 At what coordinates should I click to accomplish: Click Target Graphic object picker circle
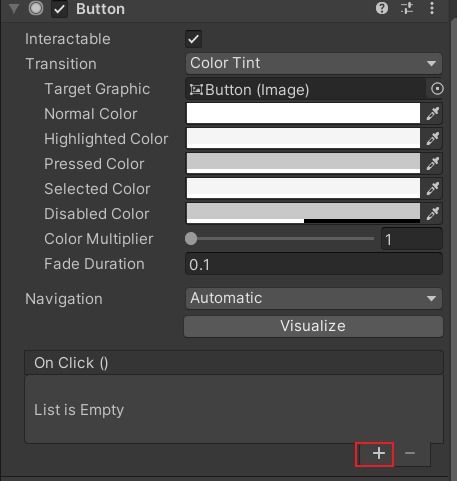click(437, 89)
